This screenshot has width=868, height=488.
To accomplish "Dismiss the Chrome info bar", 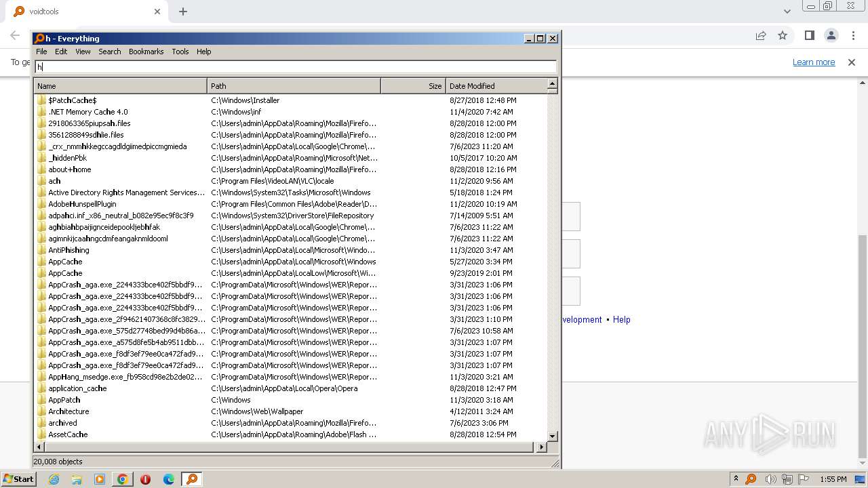I will pyautogui.click(x=852, y=62).
